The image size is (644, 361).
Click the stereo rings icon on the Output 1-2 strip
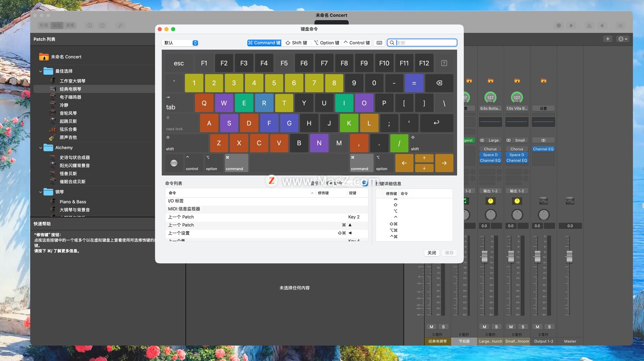click(543, 140)
